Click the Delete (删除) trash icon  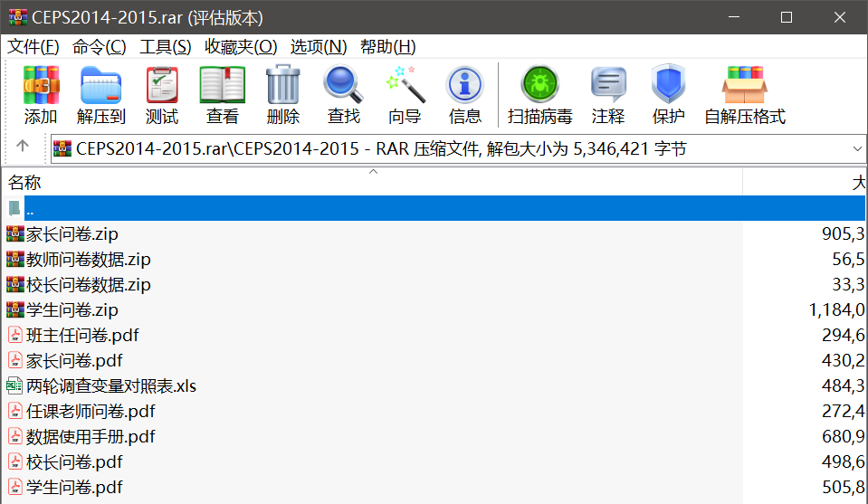pyautogui.click(x=283, y=85)
